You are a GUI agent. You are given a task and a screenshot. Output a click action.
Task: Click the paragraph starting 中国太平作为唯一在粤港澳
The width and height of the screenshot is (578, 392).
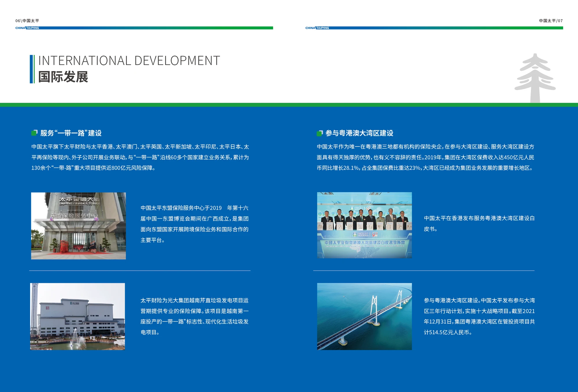(425, 157)
